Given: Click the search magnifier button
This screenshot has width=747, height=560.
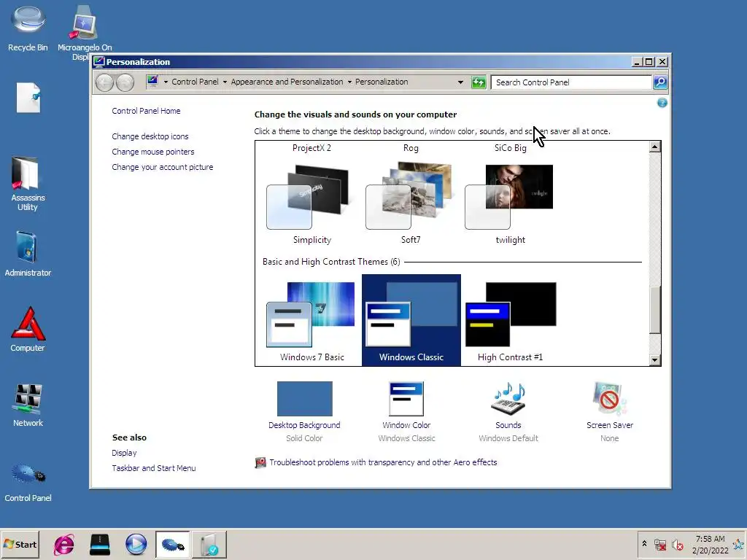Looking at the screenshot, I should [x=659, y=82].
